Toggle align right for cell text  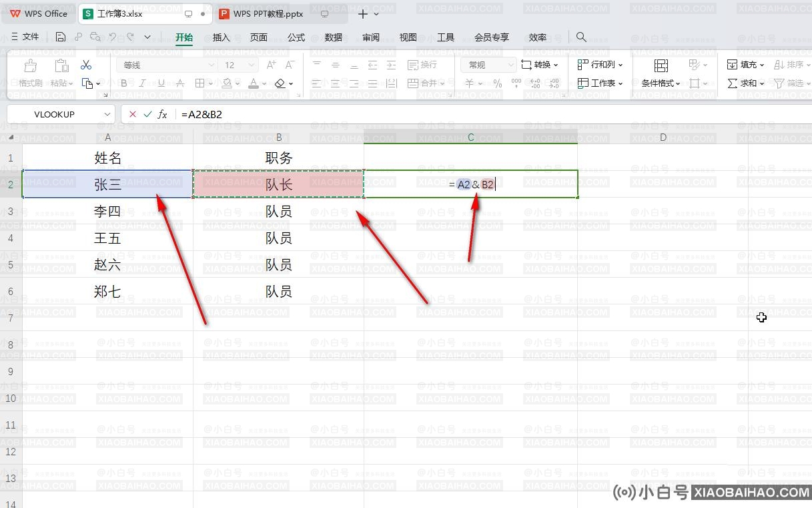pyautogui.click(x=354, y=83)
